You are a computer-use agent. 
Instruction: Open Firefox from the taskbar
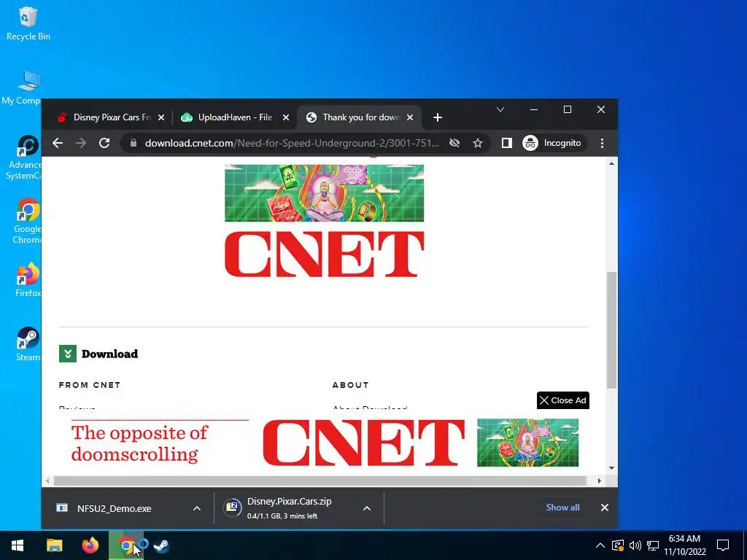pos(90,545)
